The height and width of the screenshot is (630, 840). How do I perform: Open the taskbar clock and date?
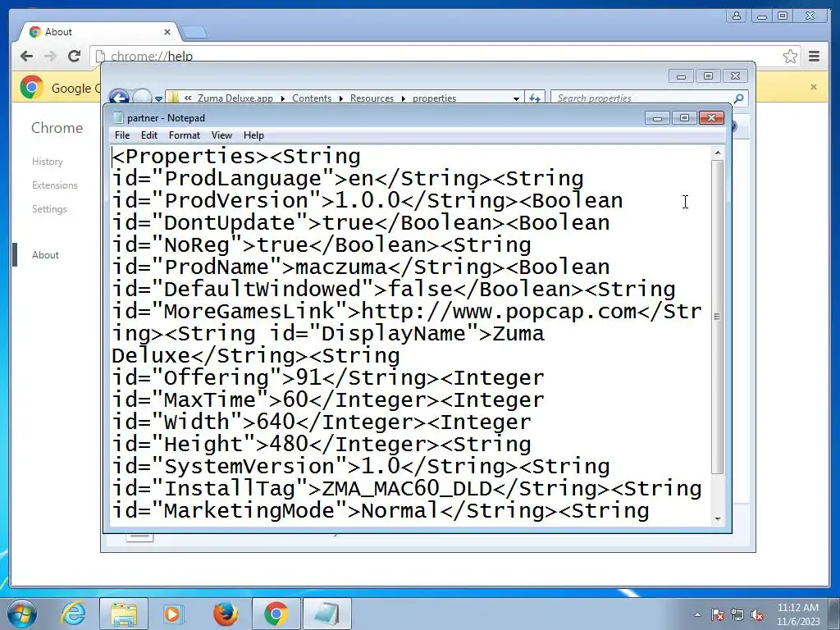pyautogui.click(x=798, y=614)
